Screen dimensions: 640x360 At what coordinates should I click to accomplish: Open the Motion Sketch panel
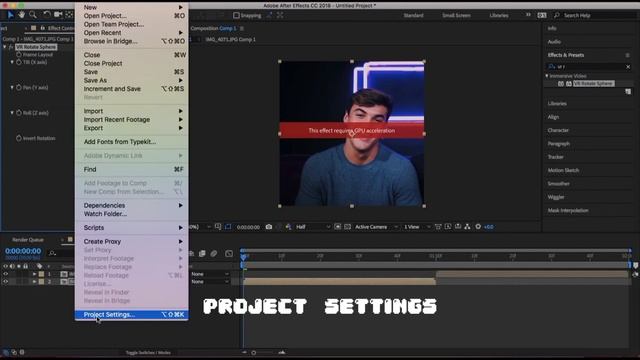click(x=563, y=170)
